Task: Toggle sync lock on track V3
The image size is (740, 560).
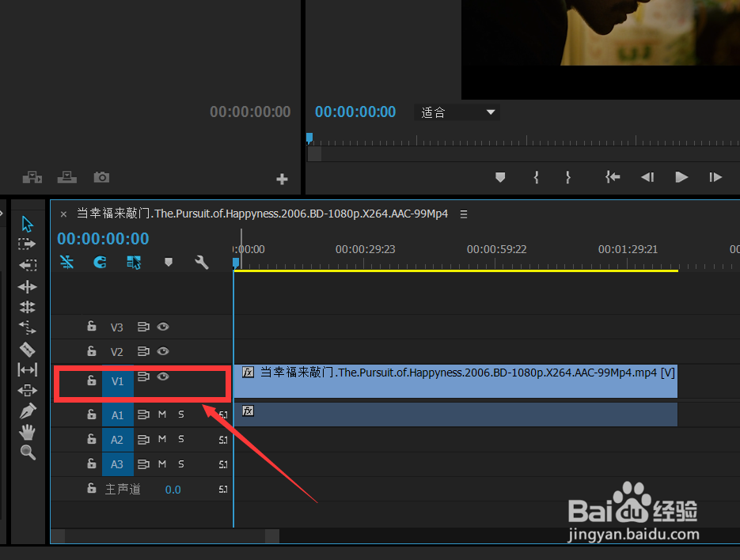Action: tap(143, 327)
